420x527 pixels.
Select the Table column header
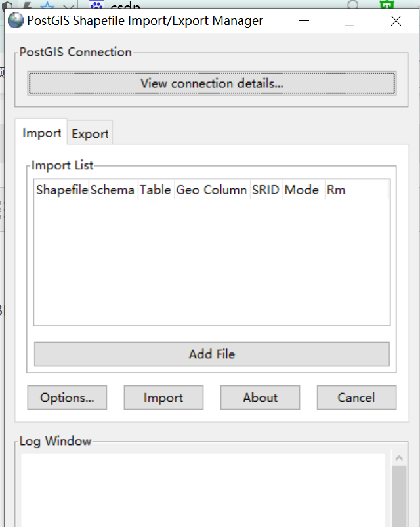tap(156, 190)
